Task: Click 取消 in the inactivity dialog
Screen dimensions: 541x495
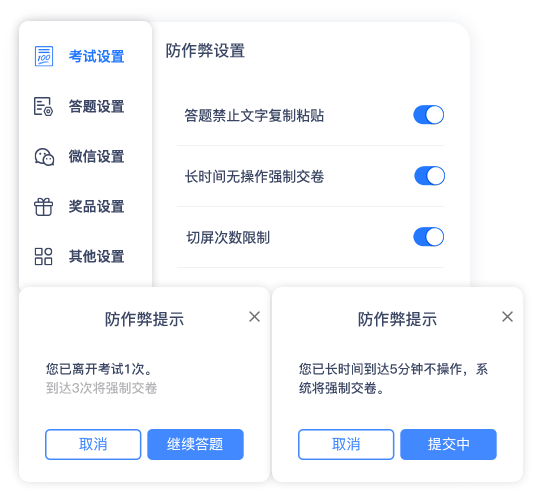Action: pyautogui.click(x=346, y=444)
